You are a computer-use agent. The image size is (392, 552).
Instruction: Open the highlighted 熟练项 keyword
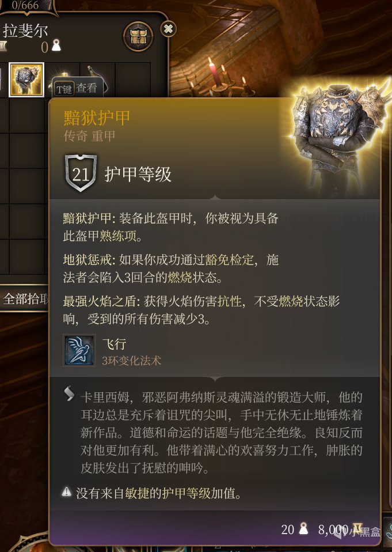coord(118,236)
